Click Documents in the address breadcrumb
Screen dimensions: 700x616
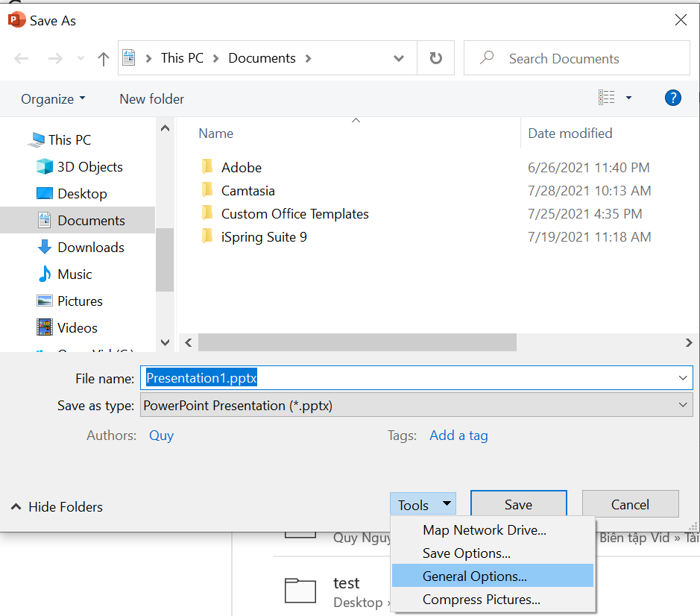[262, 58]
